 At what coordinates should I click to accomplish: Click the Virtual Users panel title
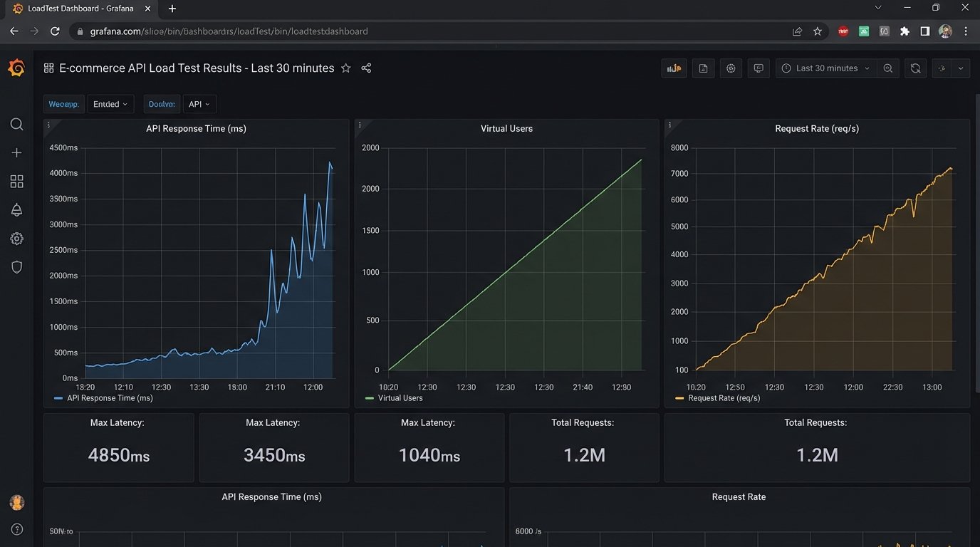click(506, 129)
